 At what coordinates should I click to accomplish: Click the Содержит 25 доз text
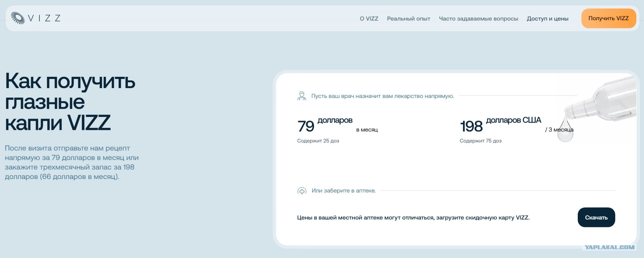(x=318, y=141)
